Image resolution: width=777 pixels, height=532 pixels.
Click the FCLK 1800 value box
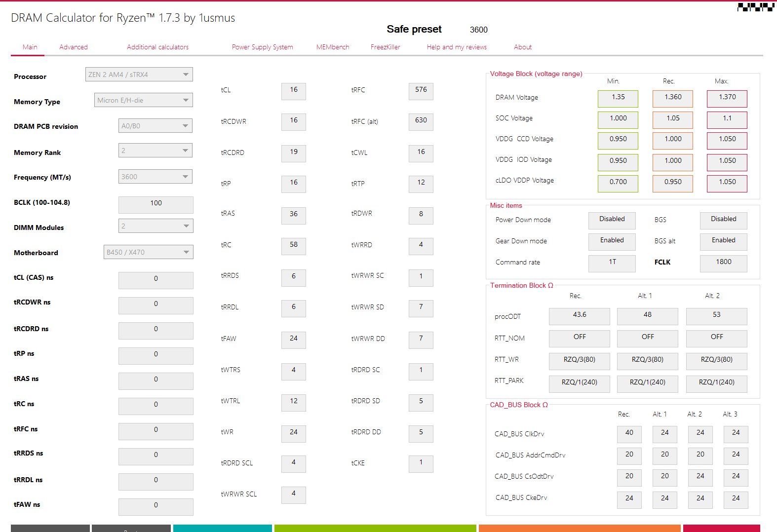[x=723, y=263]
